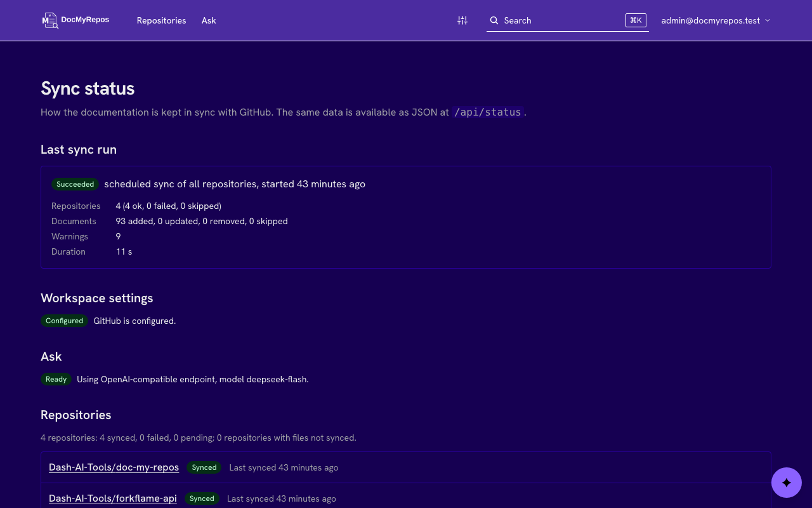This screenshot has height=508, width=812.
Task: Click the Synced badge beside forkflame-api
Action: 202,498
